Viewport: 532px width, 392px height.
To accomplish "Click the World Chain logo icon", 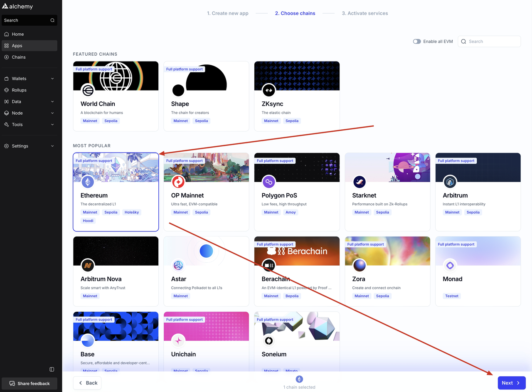I will [x=88, y=90].
